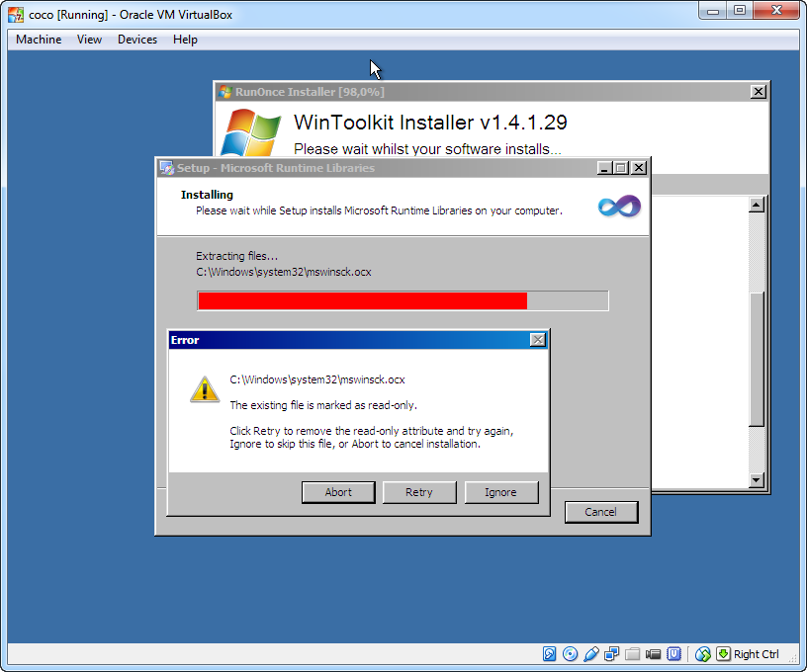
Task: Click the Windows flag logo in WinToolkit
Action: 250,132
